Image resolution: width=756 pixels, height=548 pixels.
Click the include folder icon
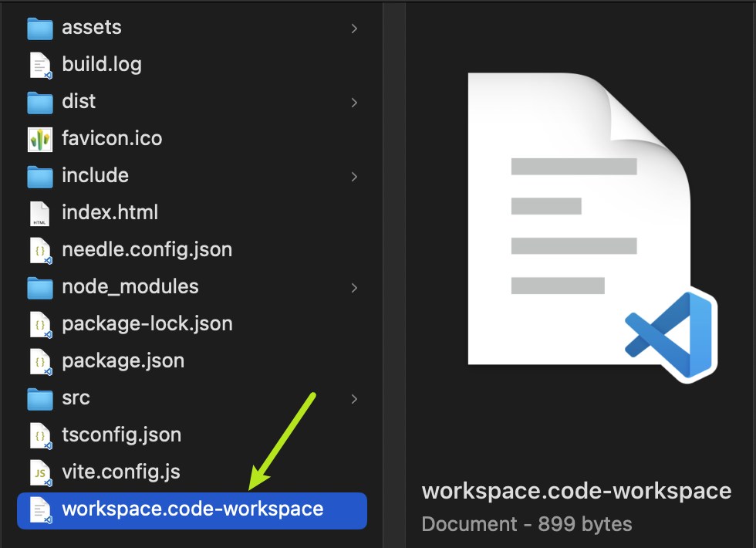pos(40,177)
